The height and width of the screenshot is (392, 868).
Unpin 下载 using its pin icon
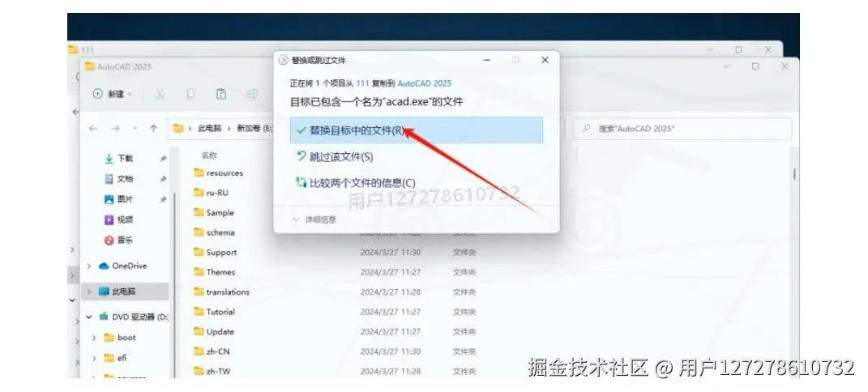click(163, 159)
